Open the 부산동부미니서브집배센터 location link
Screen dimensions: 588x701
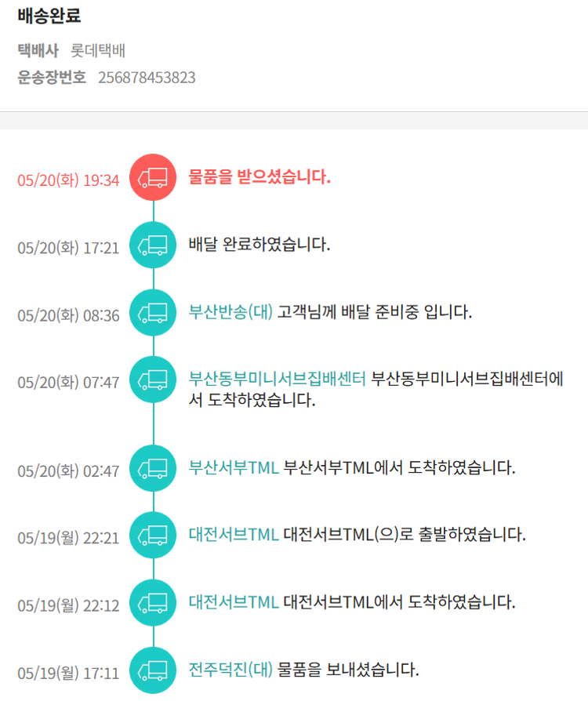click(x=278, y=380)
